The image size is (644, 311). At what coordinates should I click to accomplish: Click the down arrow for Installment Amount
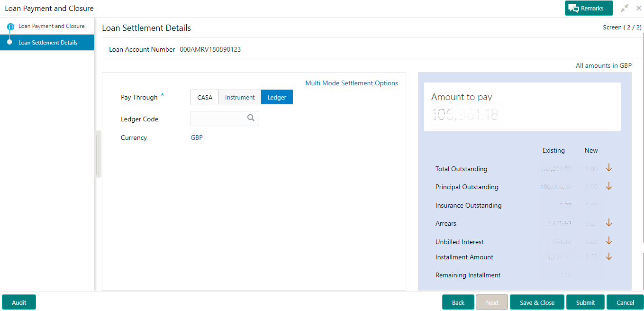click(609, 256)
